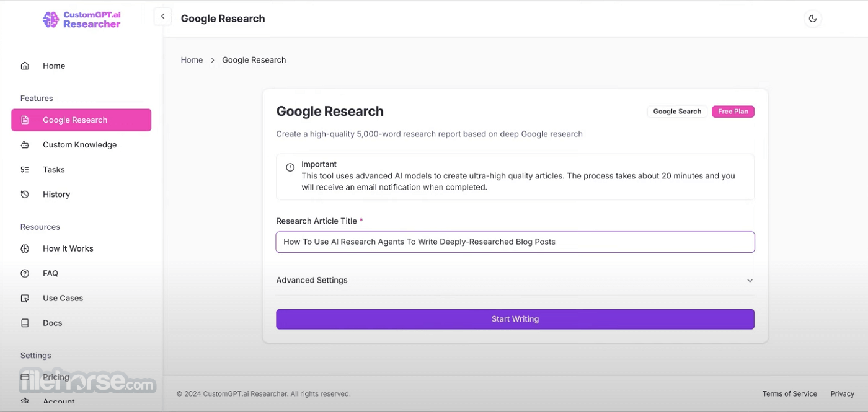
Task: Click the Free Plan badge
Action: (x=733, y=112)
